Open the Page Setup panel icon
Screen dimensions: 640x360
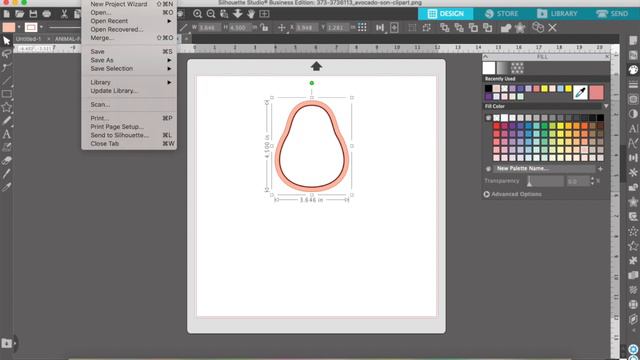(x=633, y=40)
